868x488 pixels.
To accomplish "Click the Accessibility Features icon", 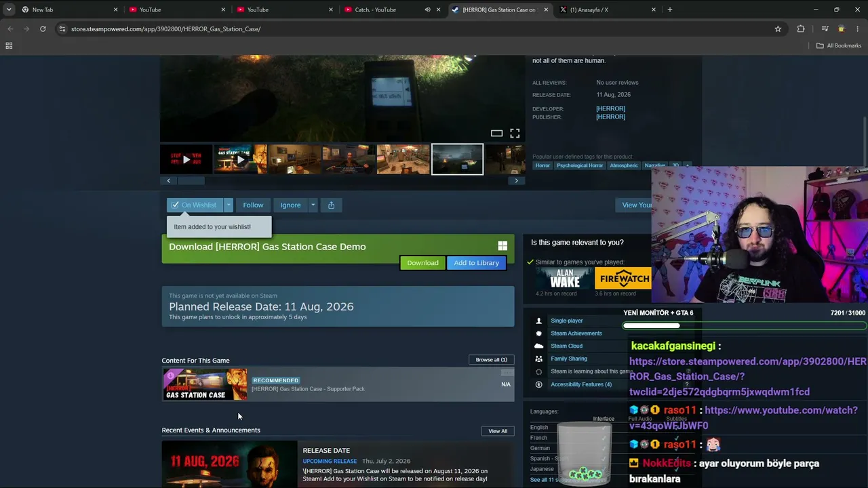I will pos(539,384).
